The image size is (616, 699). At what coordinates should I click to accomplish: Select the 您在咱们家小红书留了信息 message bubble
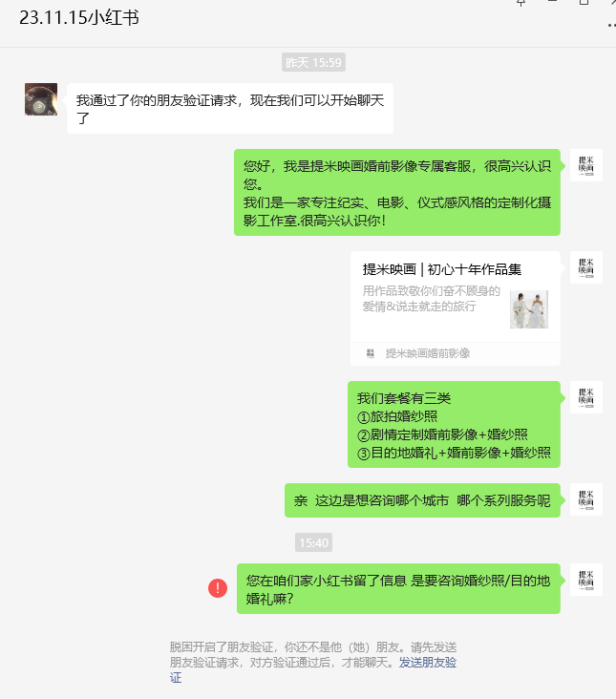(398, 588)
